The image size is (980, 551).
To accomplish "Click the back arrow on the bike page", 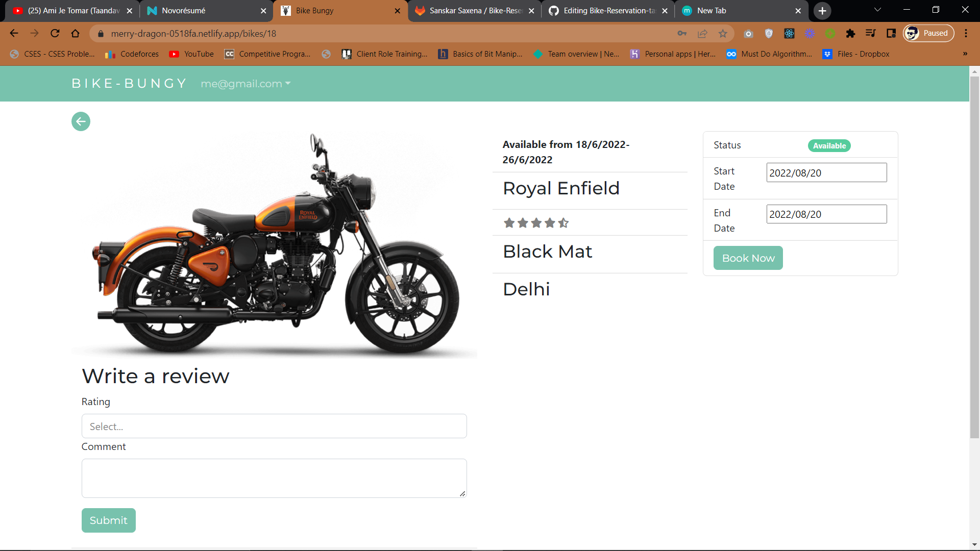I will [80, 121].
